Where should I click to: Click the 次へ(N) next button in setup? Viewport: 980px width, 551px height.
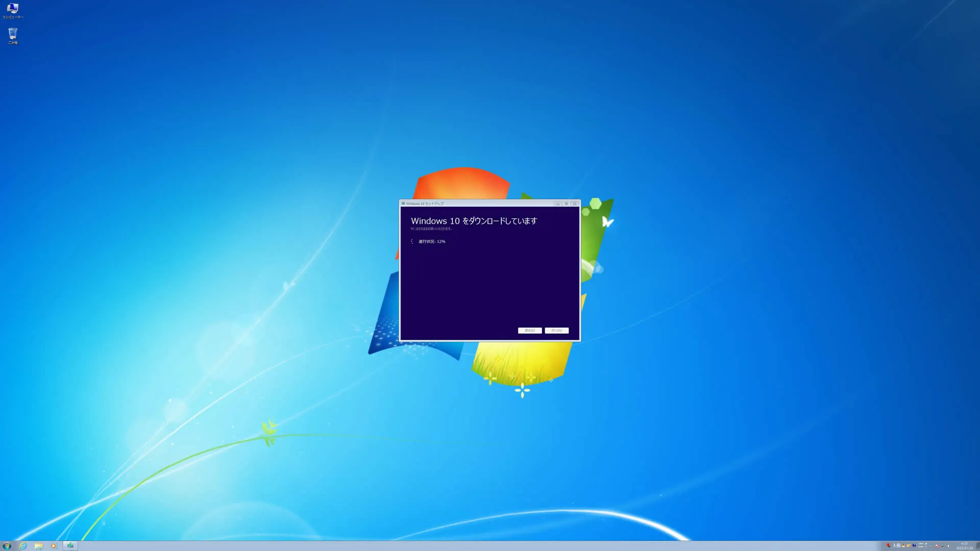(556, 331)
